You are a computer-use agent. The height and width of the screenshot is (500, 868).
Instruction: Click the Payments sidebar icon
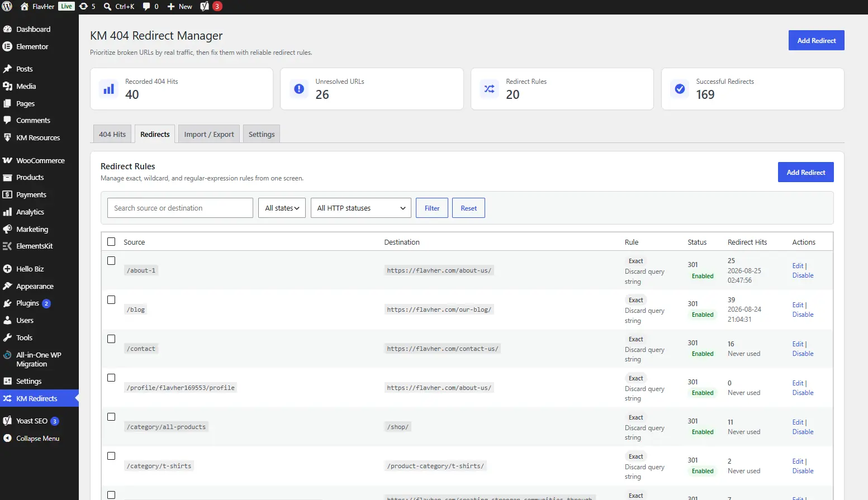tap(7, 194)
